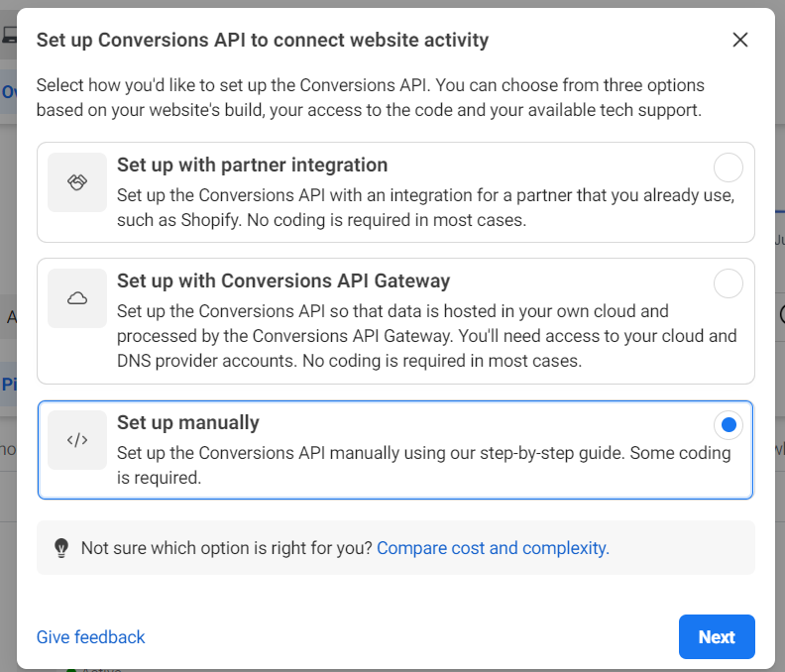This screenshot has height=672, width=785.
Task: Click the 'Set up with Conversions API Gateway' heading
Action: click(283, 280)
